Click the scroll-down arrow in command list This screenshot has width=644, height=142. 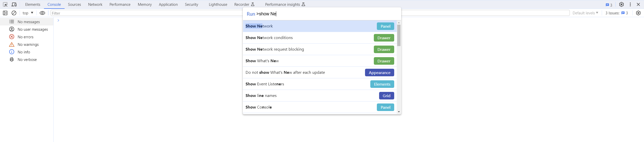click(399, 112)
